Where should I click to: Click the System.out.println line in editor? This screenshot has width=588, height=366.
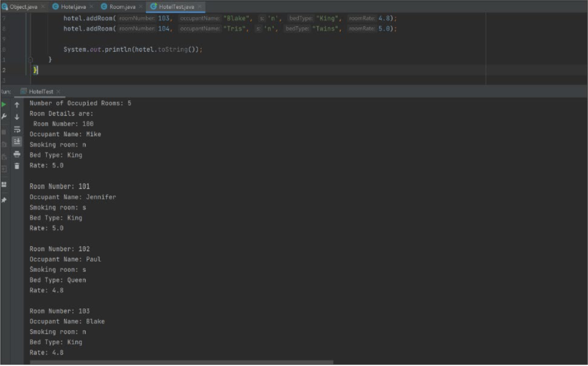pyautogui.click(x=133, y=49)
